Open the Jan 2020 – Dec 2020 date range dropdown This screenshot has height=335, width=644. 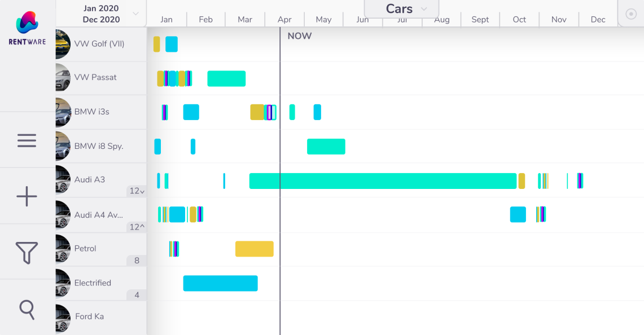pos(101,14)
